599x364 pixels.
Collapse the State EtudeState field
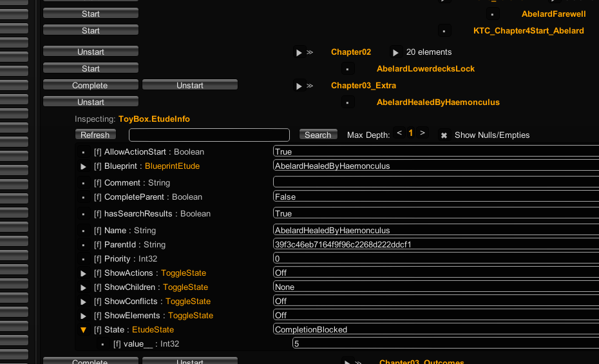point(83,330)
